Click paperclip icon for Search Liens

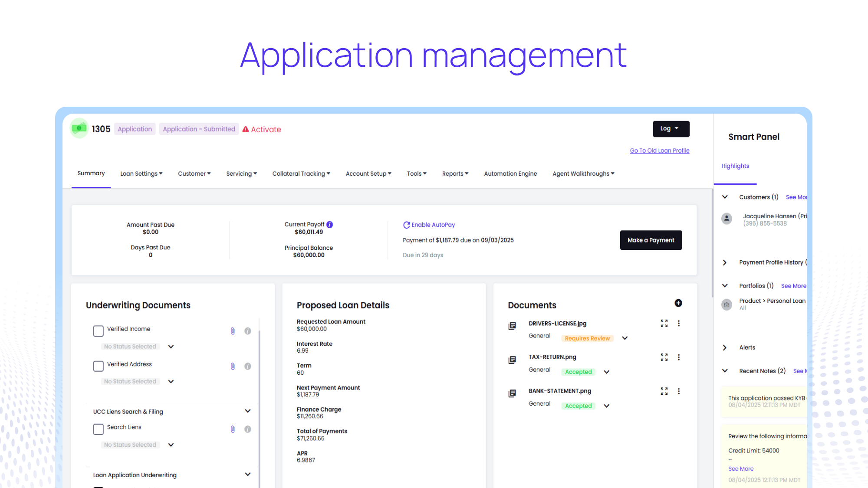coord(233,429)
